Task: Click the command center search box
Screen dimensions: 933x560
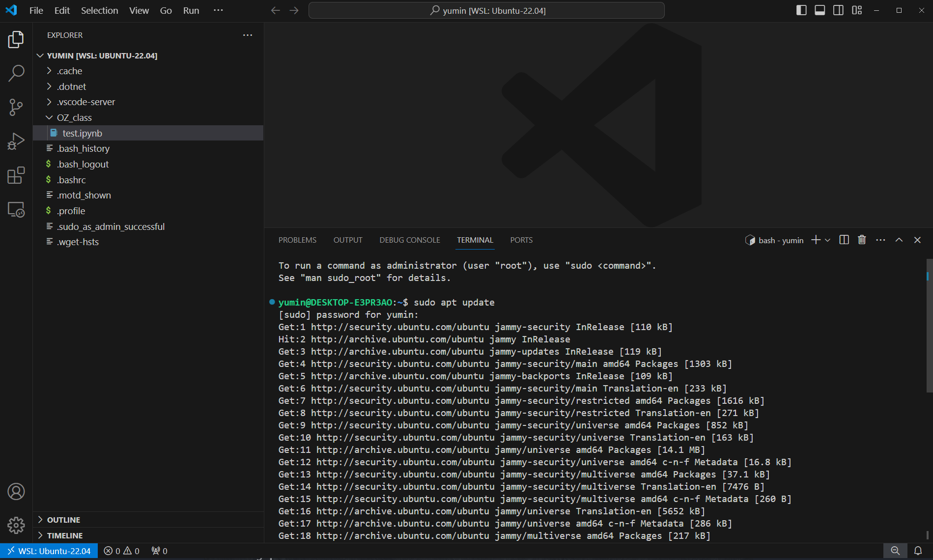Action: coord(486,10)
